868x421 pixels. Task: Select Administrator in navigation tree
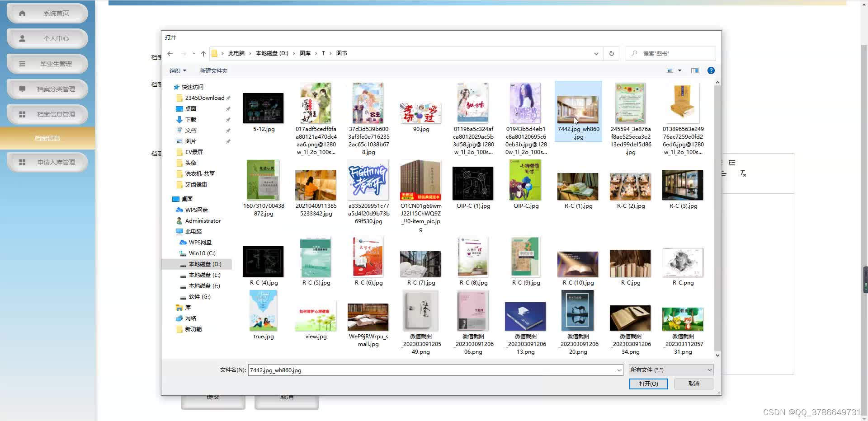[203, 220]
